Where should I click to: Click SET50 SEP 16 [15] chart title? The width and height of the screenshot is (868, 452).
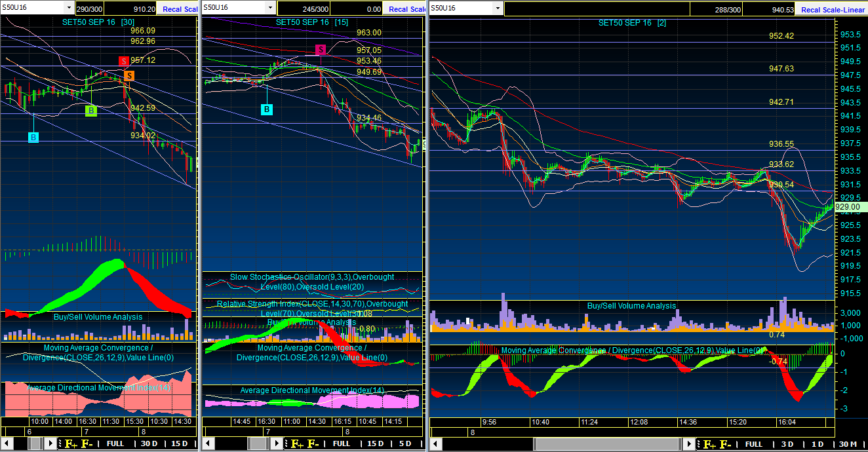point(312,22)
